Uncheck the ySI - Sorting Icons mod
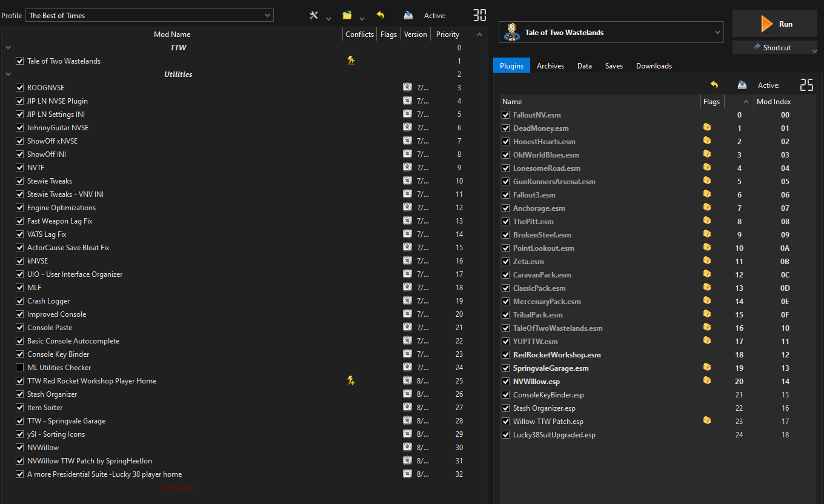 20,434
